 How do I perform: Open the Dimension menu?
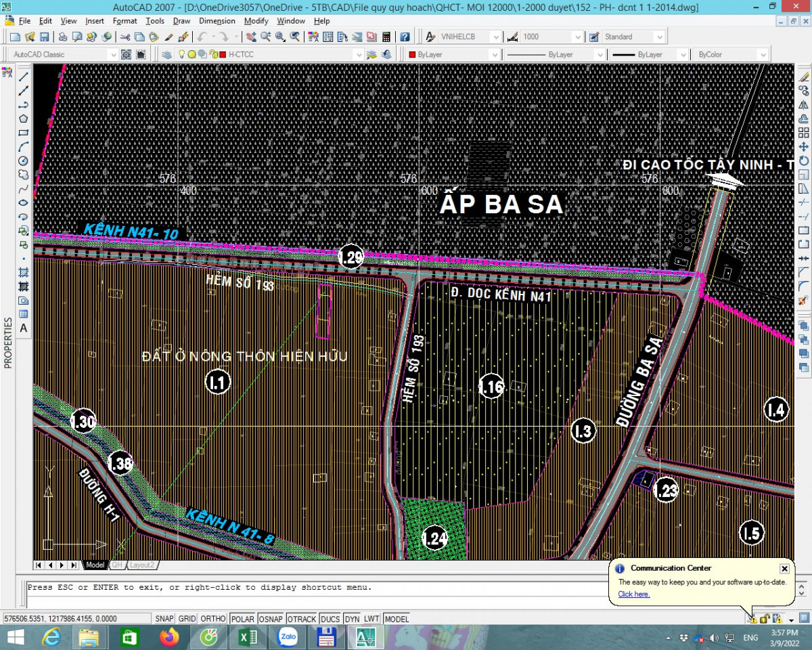click(x=217, y=21)
